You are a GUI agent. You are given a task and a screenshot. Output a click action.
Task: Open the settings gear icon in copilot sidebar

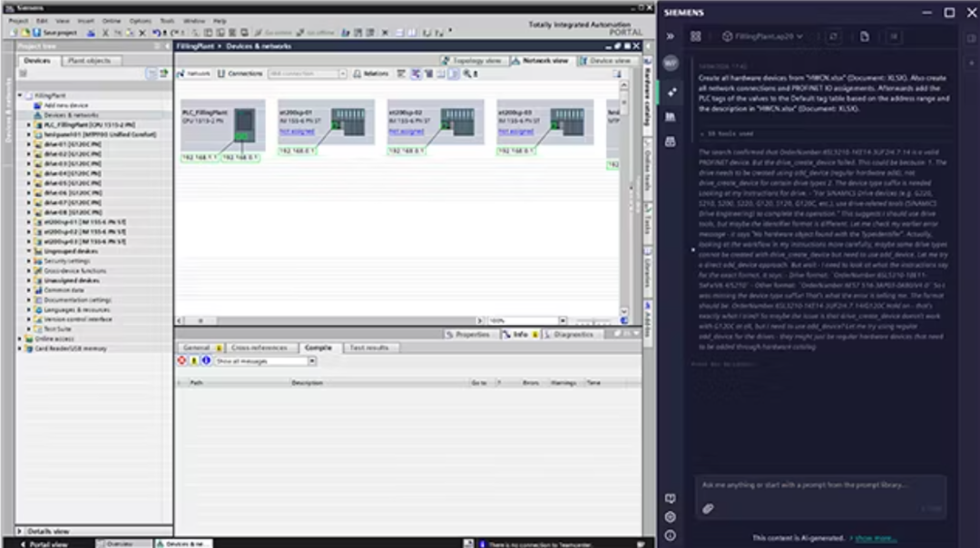click(x=670, y=517)
